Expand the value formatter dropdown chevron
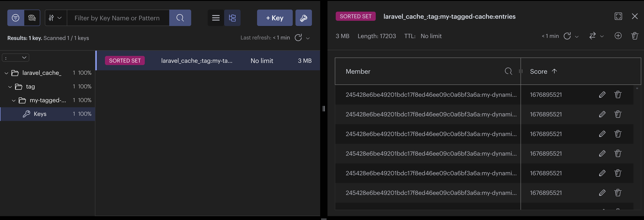644x220 pixels. point(602,37)
